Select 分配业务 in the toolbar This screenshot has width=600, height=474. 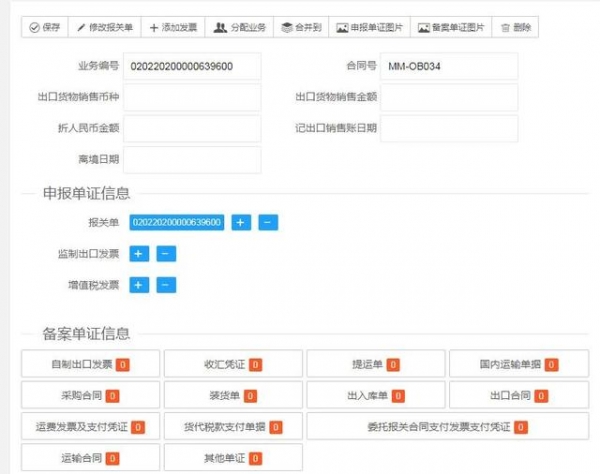coord(240,28)
